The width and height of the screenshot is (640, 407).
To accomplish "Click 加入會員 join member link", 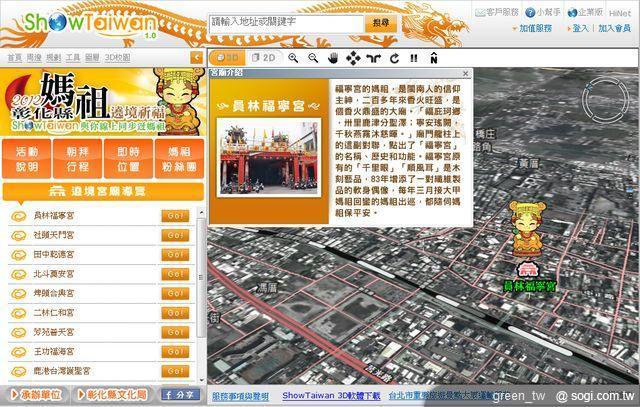I will 614,28.
